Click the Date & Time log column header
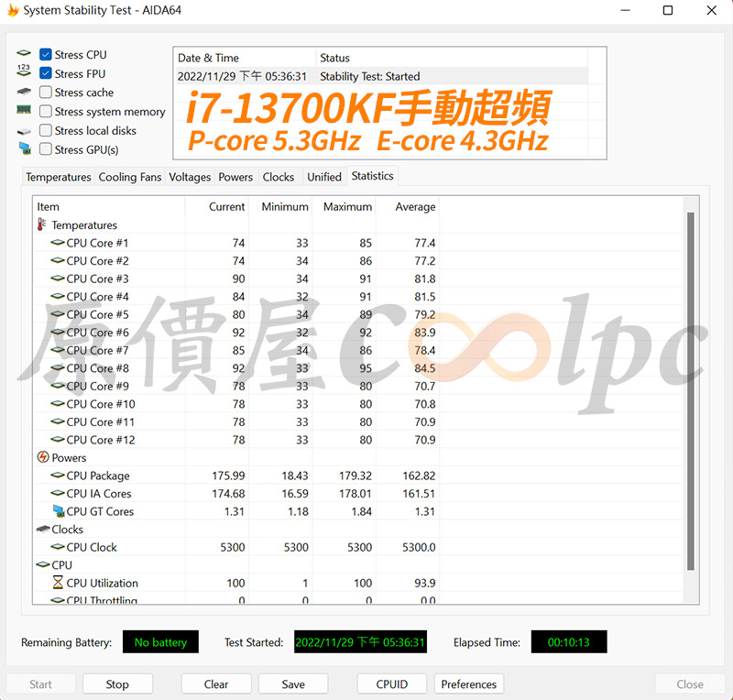The image size is (733, 700). point(245,58)
